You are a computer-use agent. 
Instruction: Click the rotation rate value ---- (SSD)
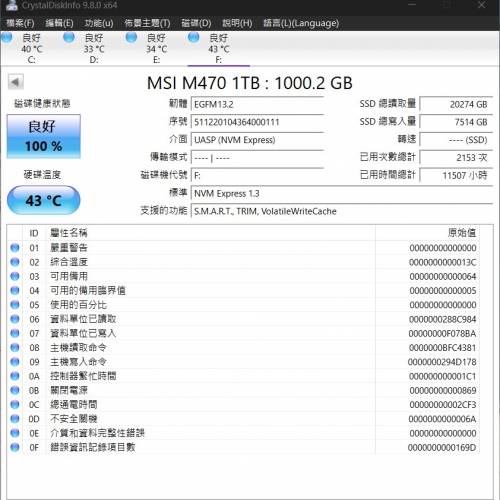click(456, 140)
